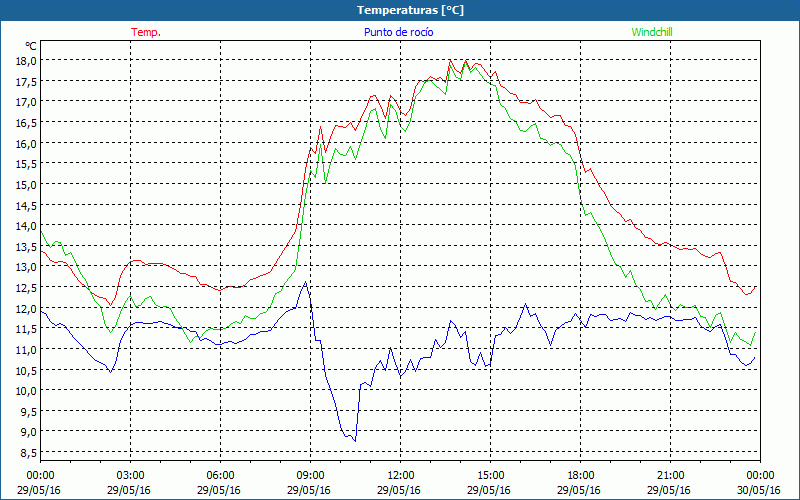Click the '14,0' y-axis value

(26, 226)
